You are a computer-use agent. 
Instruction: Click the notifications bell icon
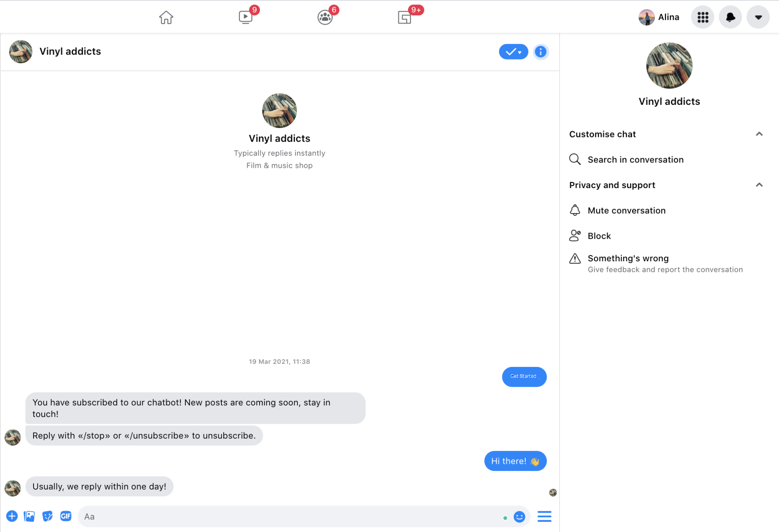(730, 17)
